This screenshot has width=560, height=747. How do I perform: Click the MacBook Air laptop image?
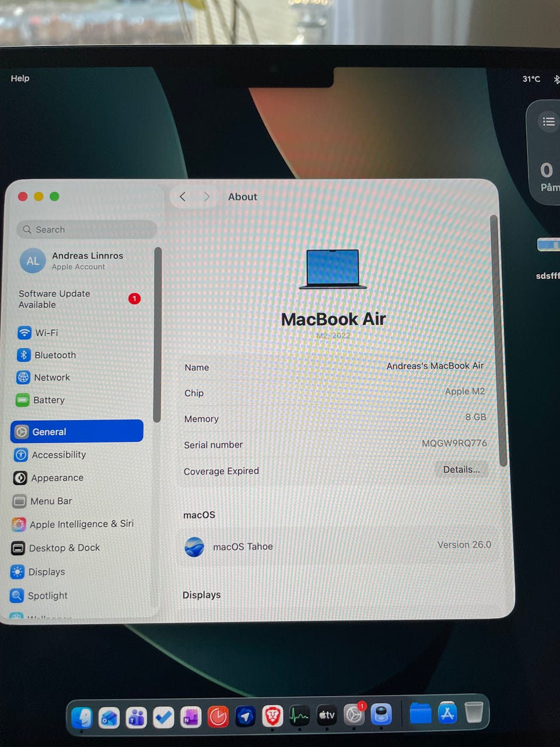click(x=333, y=269)
